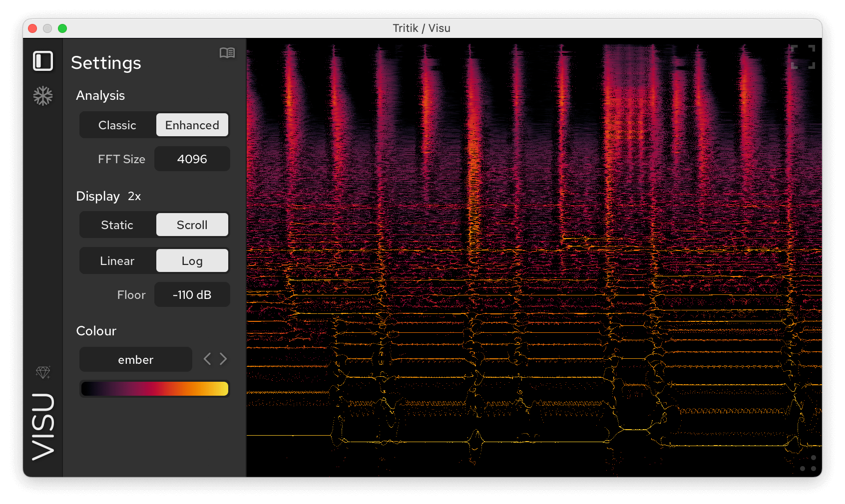Click the Analysis section label
845x504 pixels.
(x=100, y=95)
